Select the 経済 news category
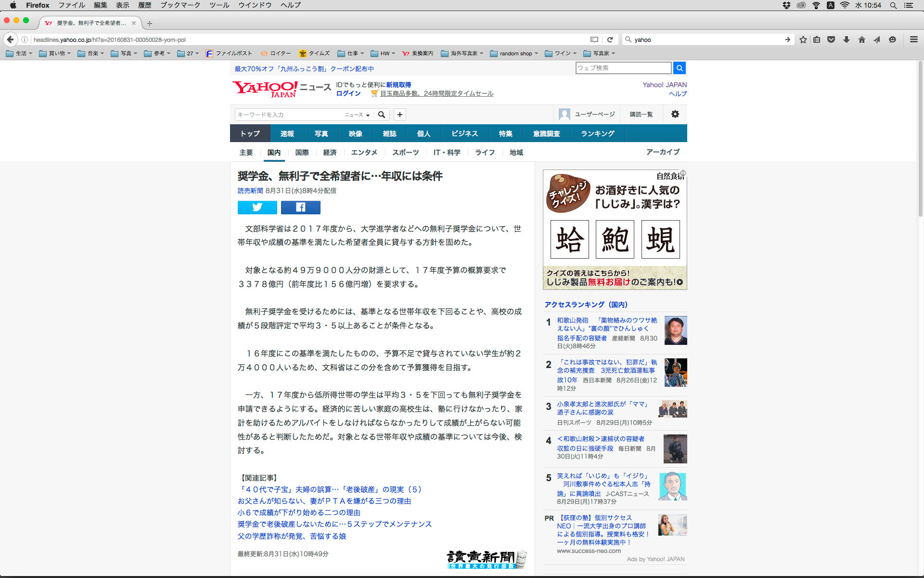Image resolution: width=924 pixels, height=578 pixels. point(330,152)
